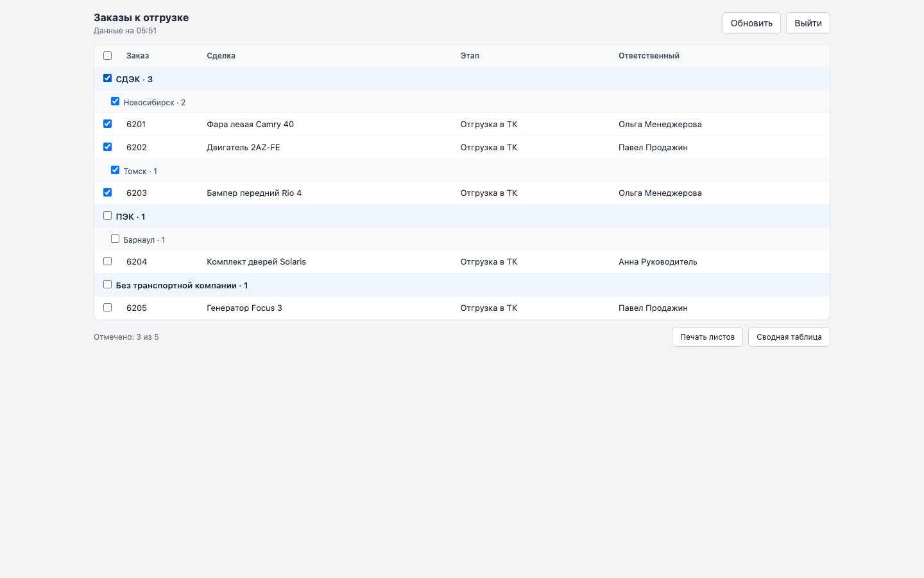The height and width of the screenshot is (578, 924).
Task: Check order 6205 checkbox
Action: tap(107, 308)
